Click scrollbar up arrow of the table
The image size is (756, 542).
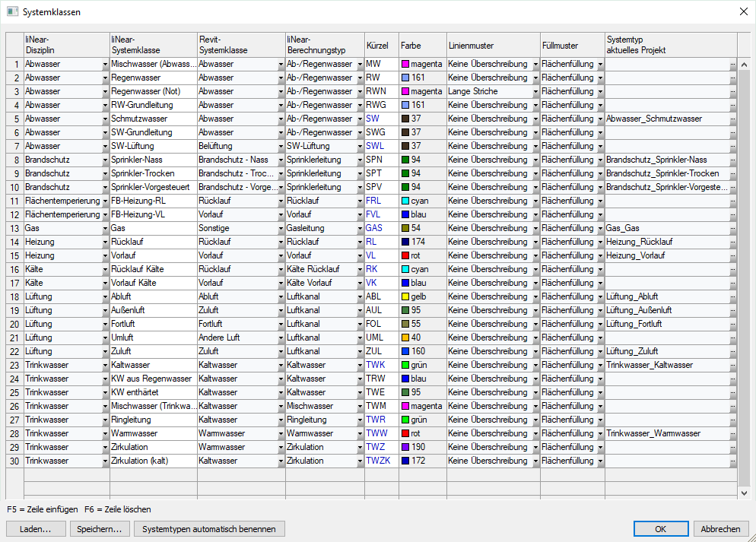(744, 64)
